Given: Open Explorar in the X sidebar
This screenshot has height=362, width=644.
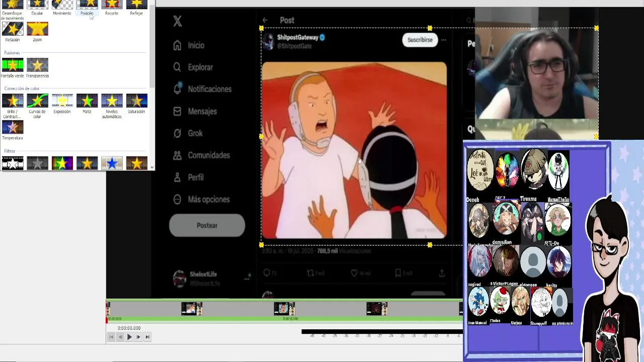Looking at the screenshot, I should (x=193, y=67).
